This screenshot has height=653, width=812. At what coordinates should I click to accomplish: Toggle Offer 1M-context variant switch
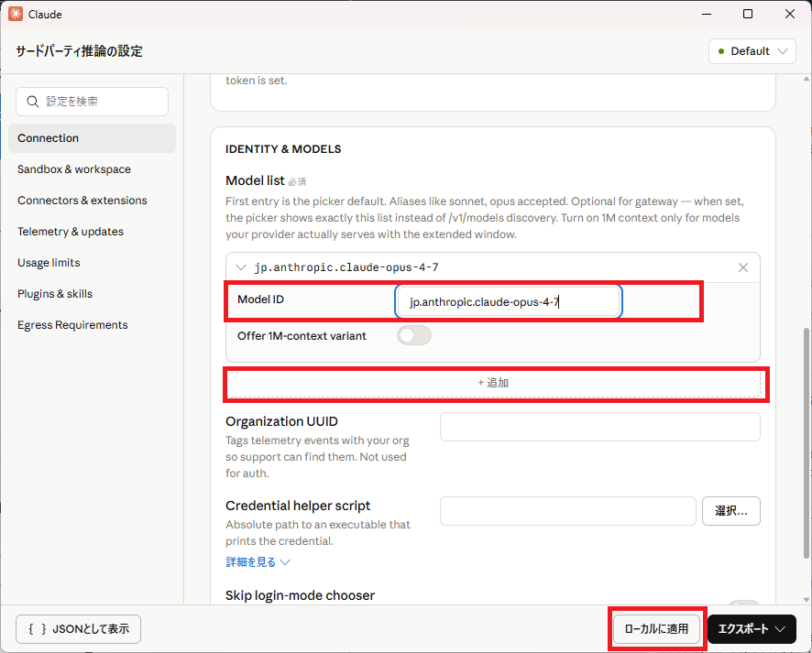coord(414,335)
